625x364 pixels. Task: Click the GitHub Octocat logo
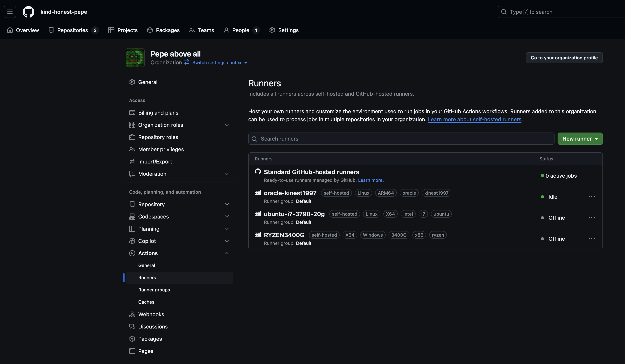[28, 12]
